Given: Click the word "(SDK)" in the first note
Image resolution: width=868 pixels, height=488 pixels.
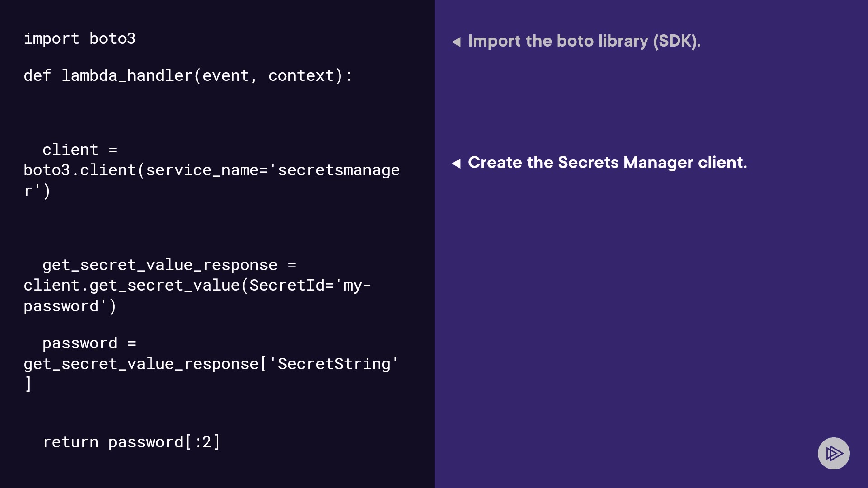Looking at the screenshot, I should (x=676, y=41).
